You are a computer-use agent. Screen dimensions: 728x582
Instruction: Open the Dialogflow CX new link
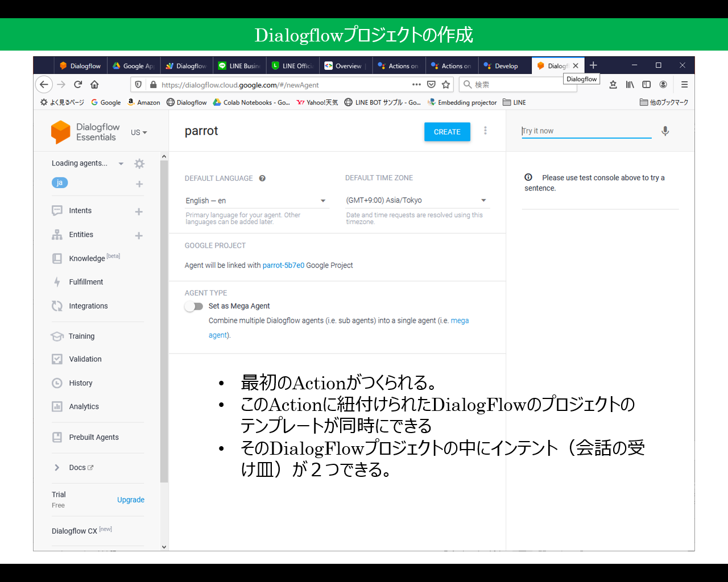point(82,531)
